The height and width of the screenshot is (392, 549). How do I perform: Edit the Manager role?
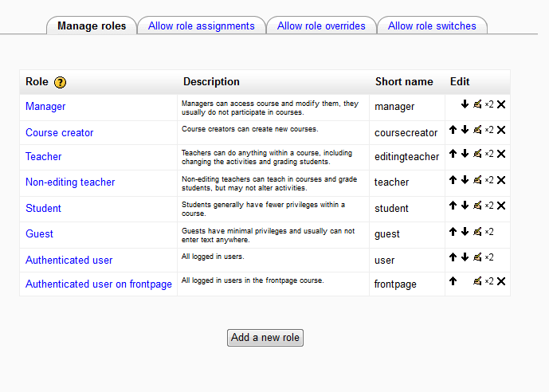[477, 104]
